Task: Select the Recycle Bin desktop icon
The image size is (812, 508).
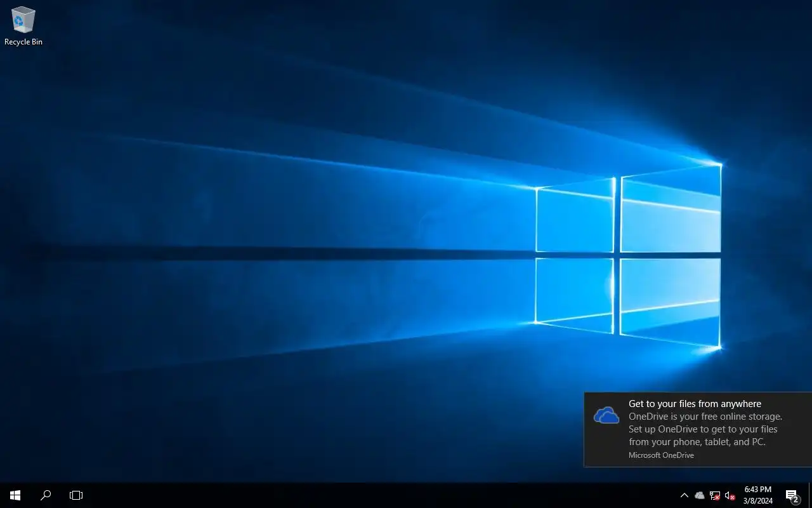Action: coord(23,27)
